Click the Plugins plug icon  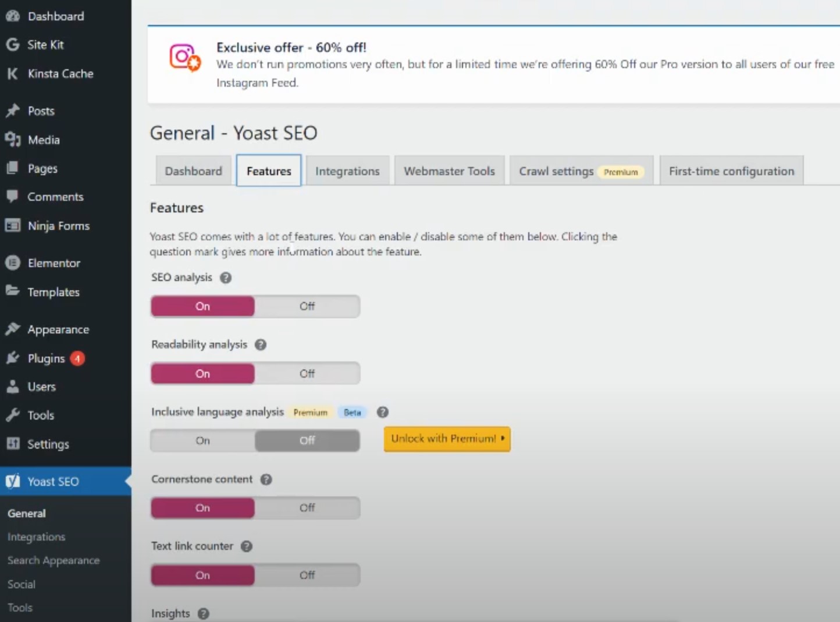pos(13,358)
